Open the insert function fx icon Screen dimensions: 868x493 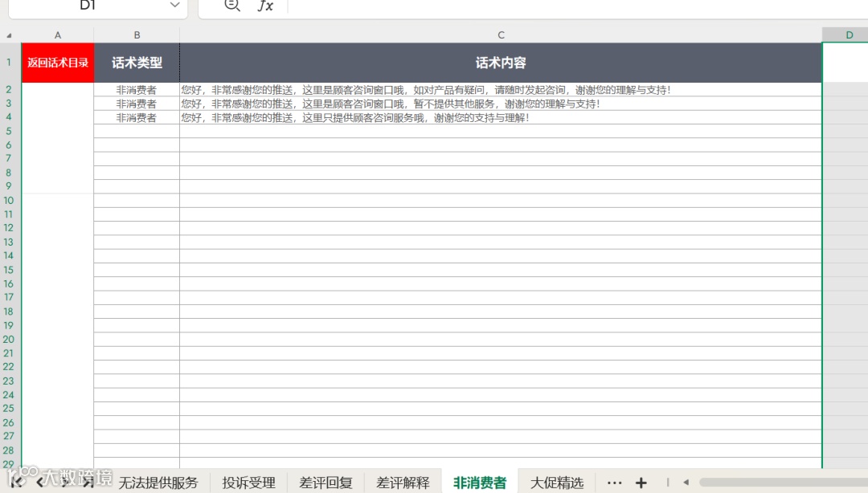(266, 6)
